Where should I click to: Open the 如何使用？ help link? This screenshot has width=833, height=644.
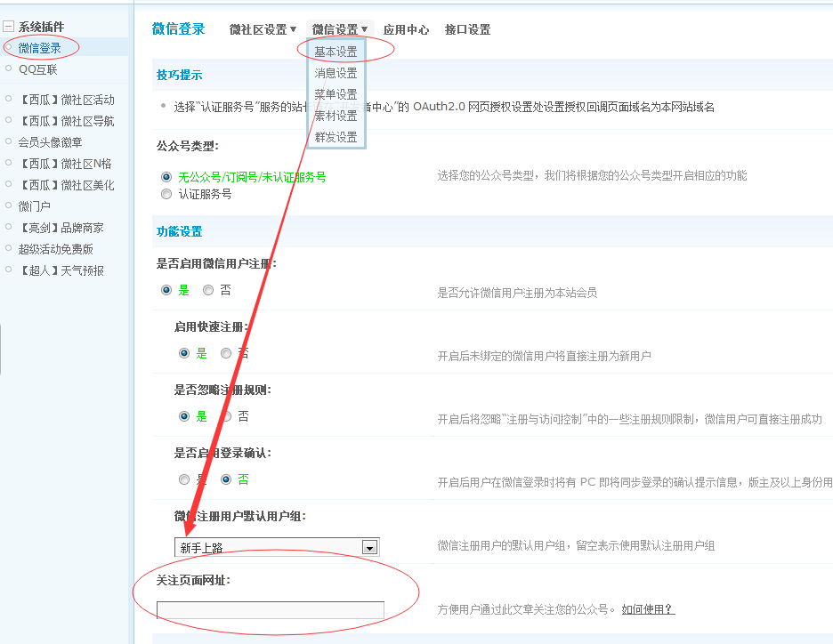(x=648, y=609)
